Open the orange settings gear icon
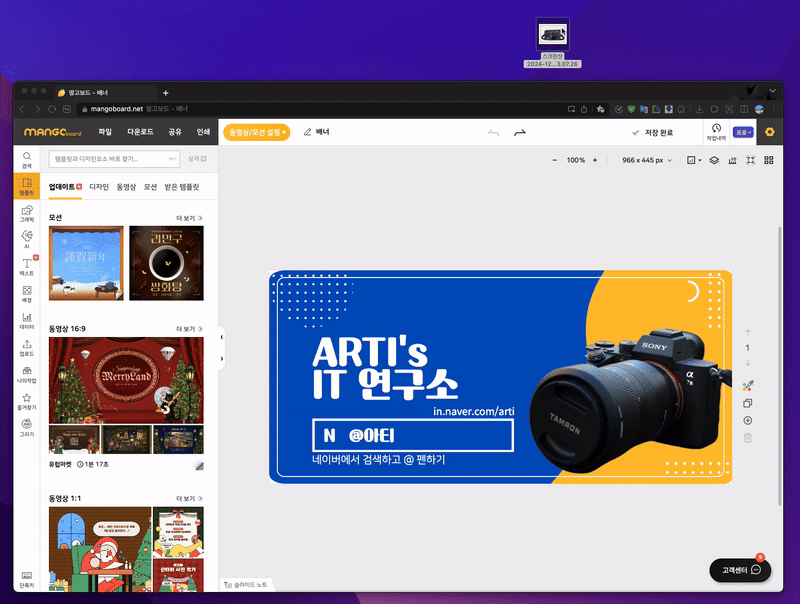This screenshot has width=800, height=604. (x=769, y=132)
